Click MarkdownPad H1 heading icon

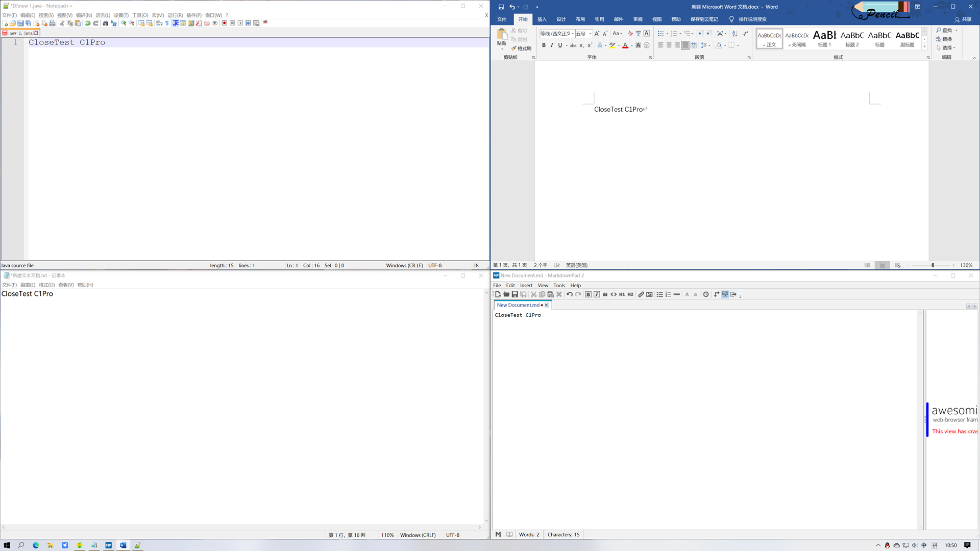622,294
